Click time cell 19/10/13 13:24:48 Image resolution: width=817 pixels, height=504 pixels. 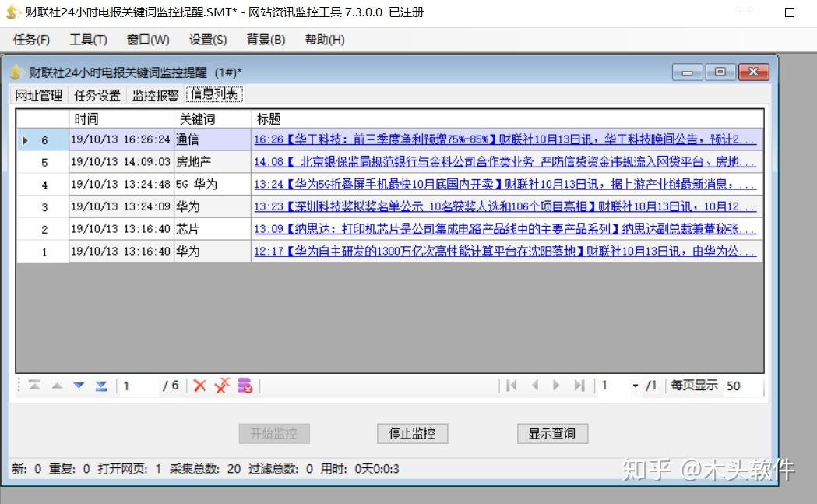(121, 185)
